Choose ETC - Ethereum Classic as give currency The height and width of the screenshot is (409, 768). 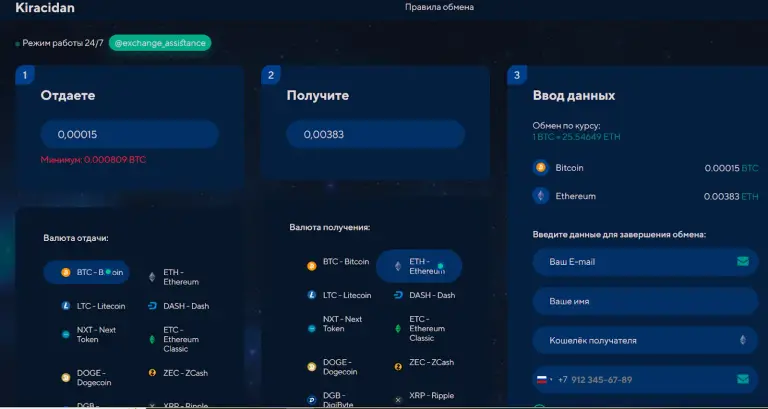(x=175, y=339)
